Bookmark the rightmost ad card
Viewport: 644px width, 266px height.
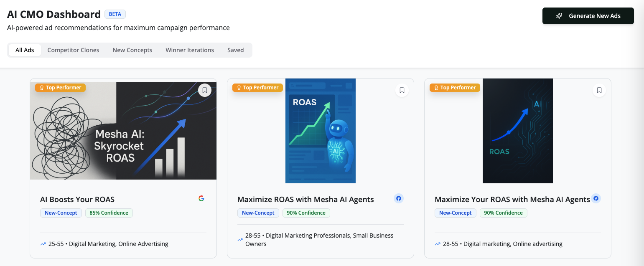point(599,90)
